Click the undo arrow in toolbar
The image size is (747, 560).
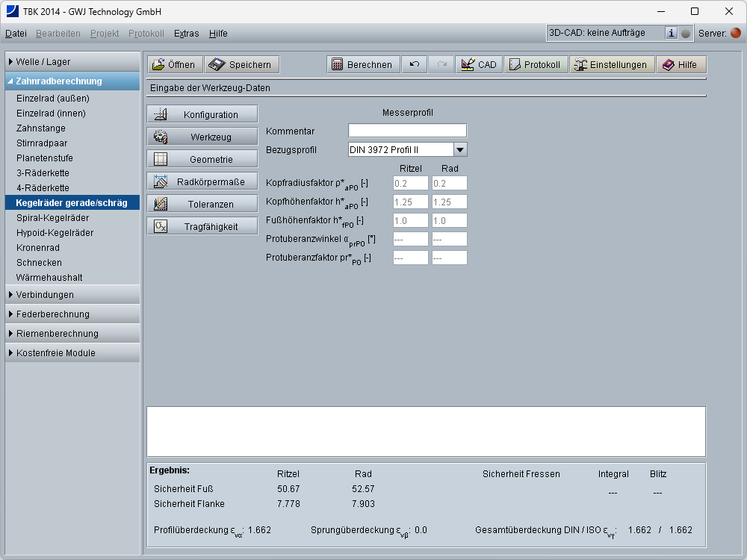[x=415, y=65]
